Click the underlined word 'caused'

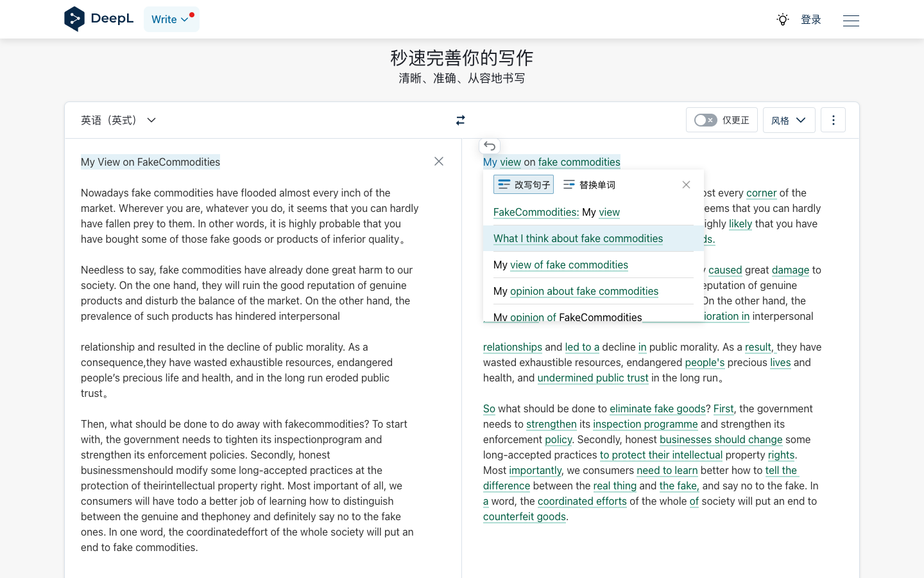(725, 270)
